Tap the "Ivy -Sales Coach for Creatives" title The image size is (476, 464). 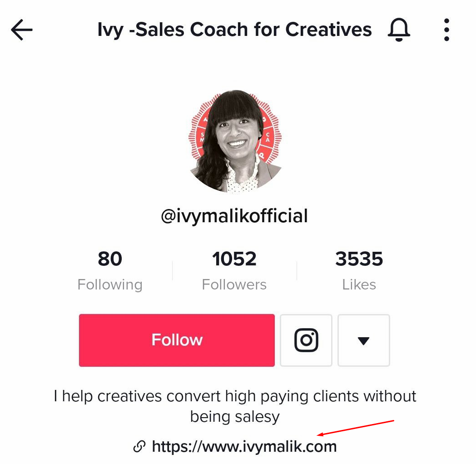click(234, 30)
